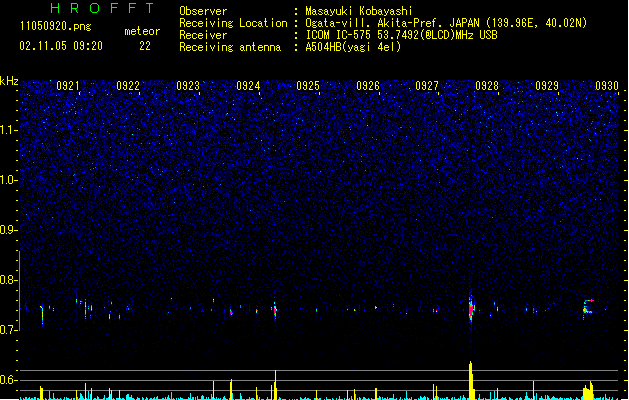The image size is (629, 400).
Task: Click the date stamp 02.11.05 09:20
Action: click(61, 46)
